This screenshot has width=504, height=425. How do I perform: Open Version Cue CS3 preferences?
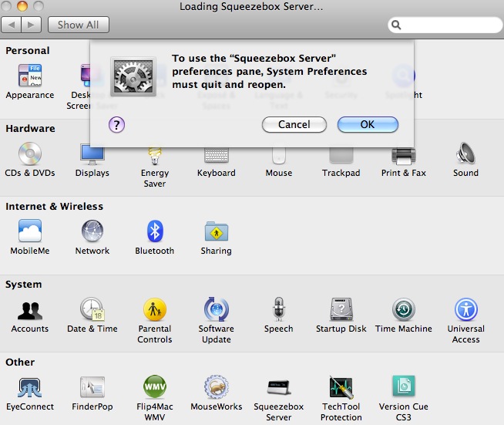pos(403,388)
